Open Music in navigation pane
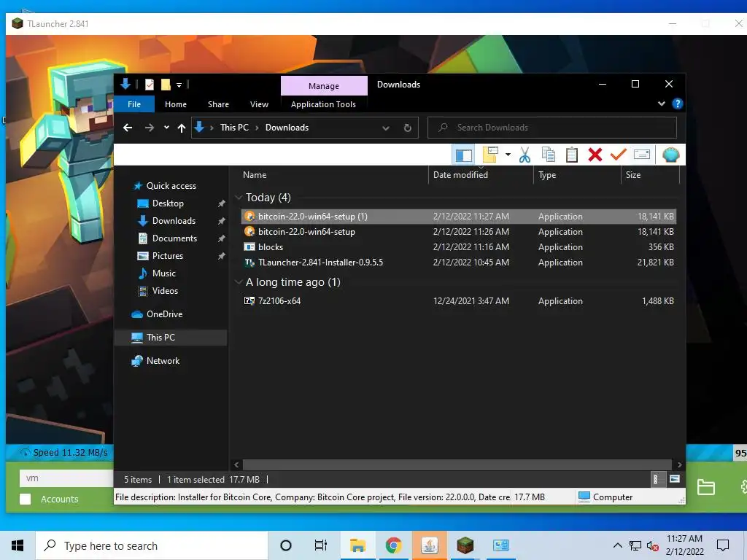Image resolution: width=747 pixels, height=560 pixels. (164, 273)
